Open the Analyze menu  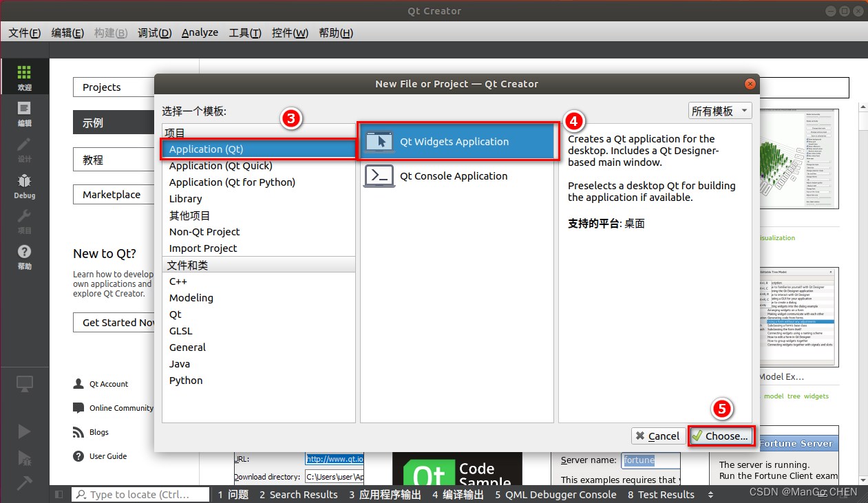[200, 32]
